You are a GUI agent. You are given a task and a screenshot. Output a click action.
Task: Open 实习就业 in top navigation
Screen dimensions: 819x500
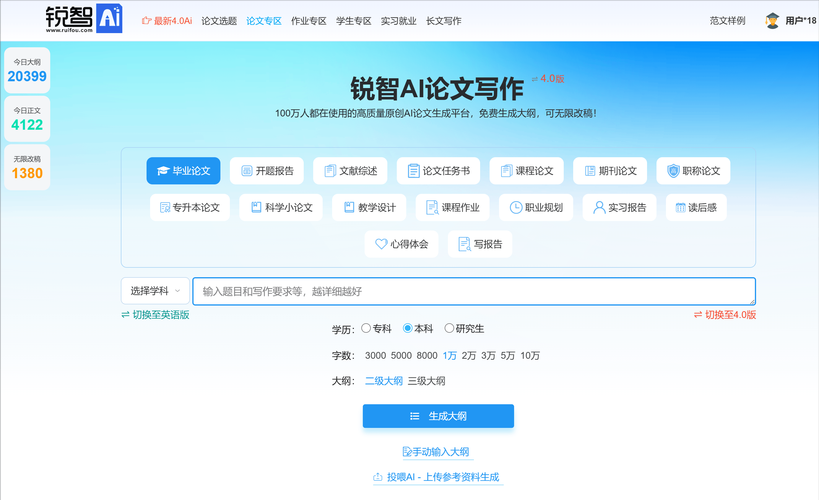pyautogui.click(x=399, y=21)
